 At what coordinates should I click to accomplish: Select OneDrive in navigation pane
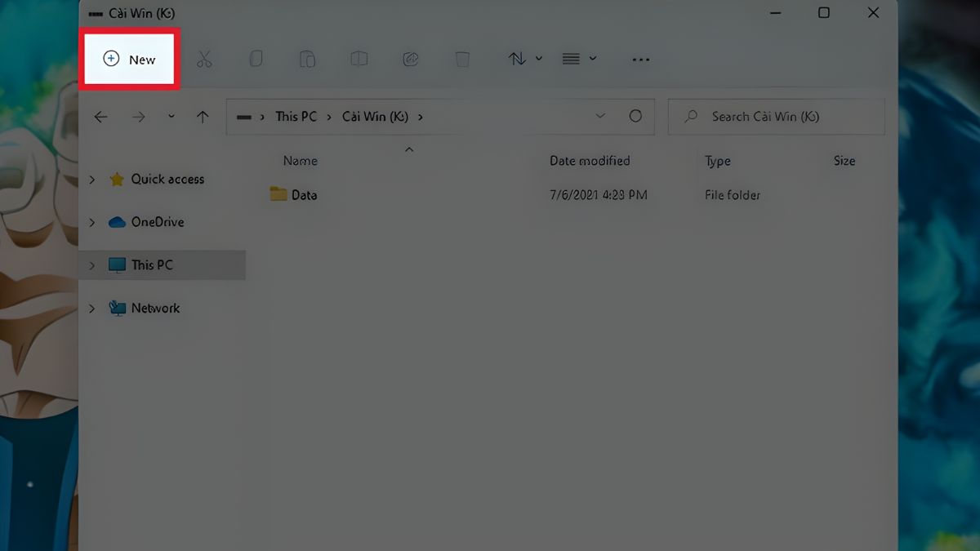(157, 222)
